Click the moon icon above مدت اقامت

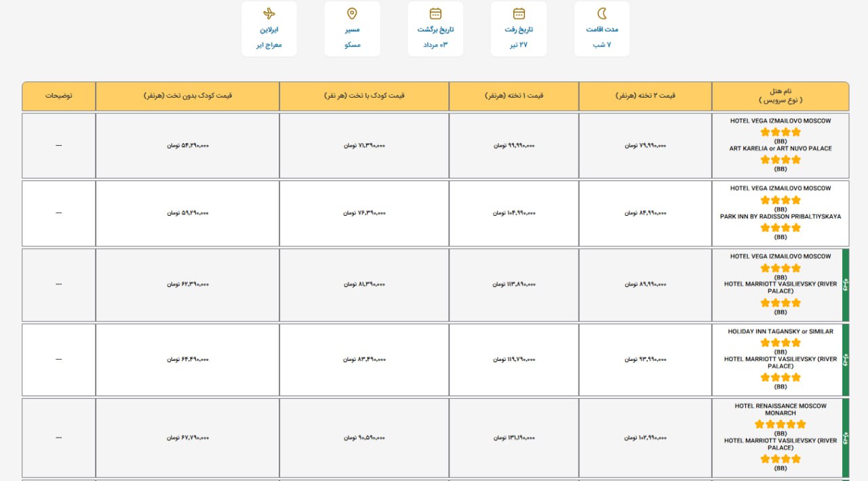pos(602,14)
